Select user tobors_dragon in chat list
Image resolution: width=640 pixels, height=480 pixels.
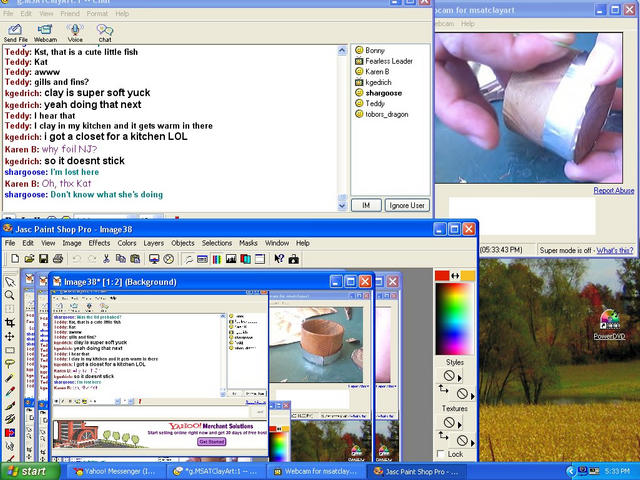point(382,114)
